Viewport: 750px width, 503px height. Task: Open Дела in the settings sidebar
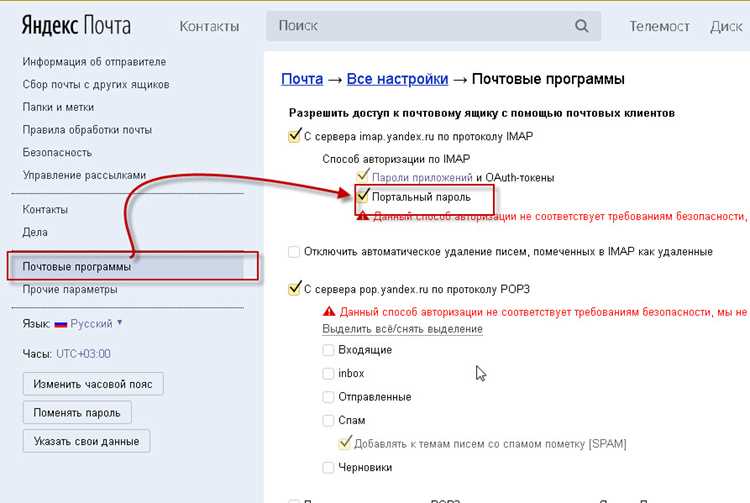click(x=35, y=232)
